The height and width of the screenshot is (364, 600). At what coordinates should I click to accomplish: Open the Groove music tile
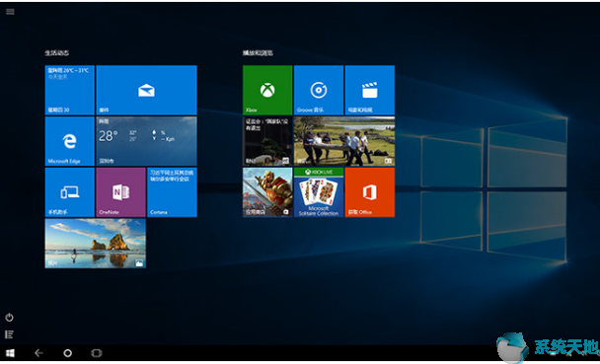(x=319, y=90)
